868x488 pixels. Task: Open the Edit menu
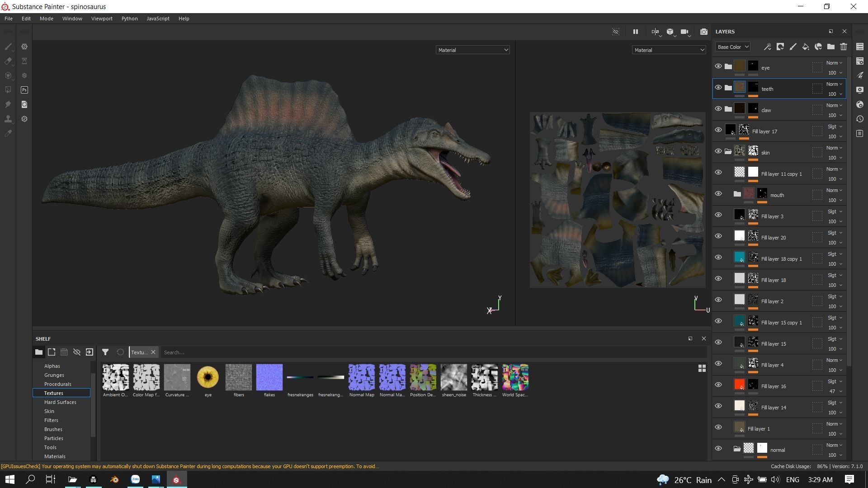pos(26,19)
